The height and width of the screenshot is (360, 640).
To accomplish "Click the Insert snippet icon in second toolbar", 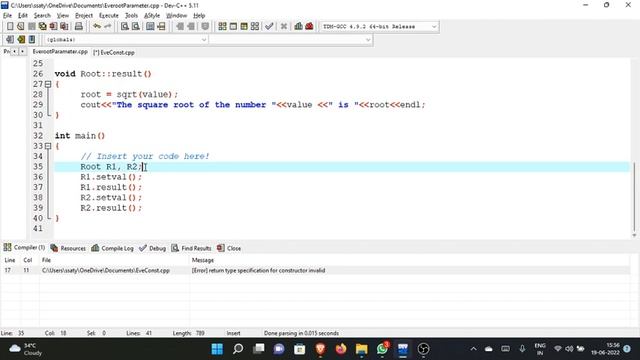I will click(10, 40).
